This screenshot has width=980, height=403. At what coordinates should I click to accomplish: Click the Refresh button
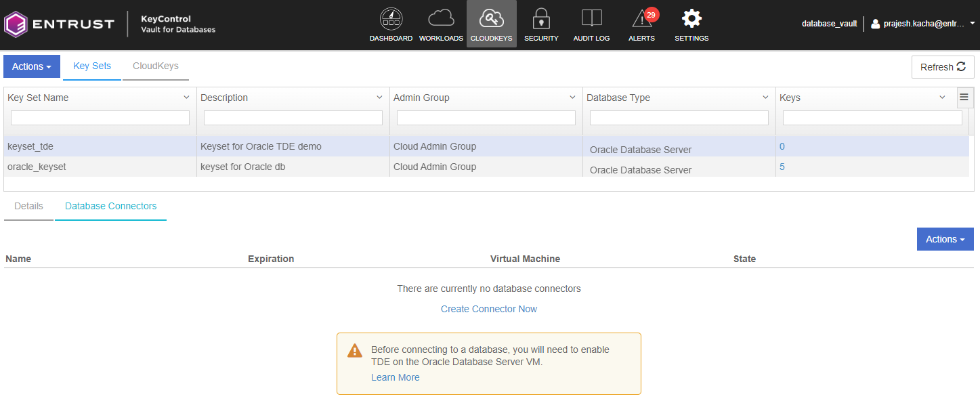coord(942,67)
